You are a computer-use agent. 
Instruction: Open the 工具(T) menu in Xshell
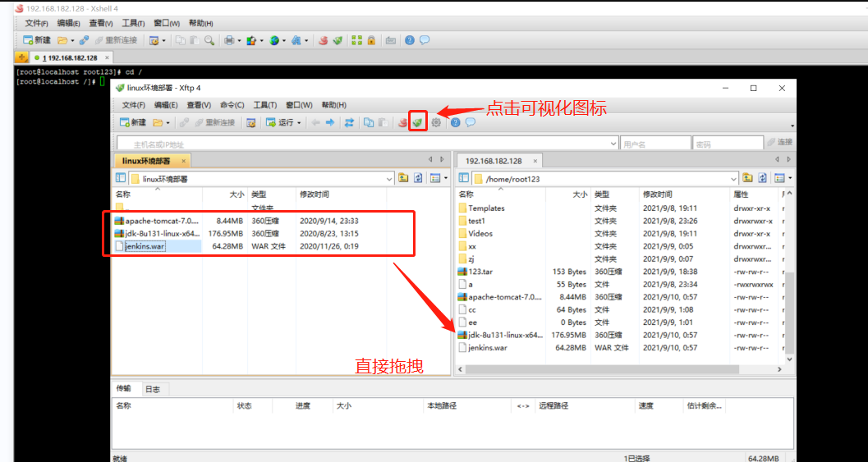133,23
